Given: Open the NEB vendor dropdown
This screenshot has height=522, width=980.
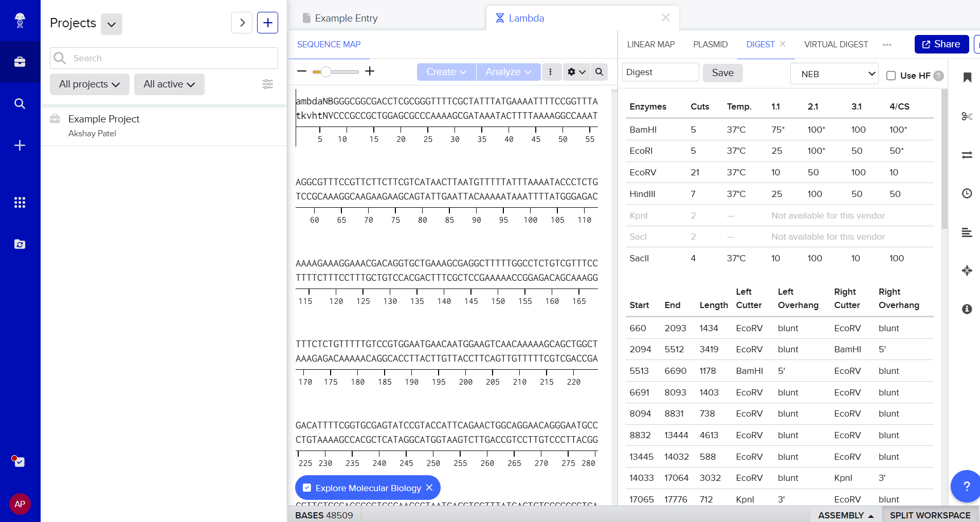Looking at the screenshot, I should [834, 74].
